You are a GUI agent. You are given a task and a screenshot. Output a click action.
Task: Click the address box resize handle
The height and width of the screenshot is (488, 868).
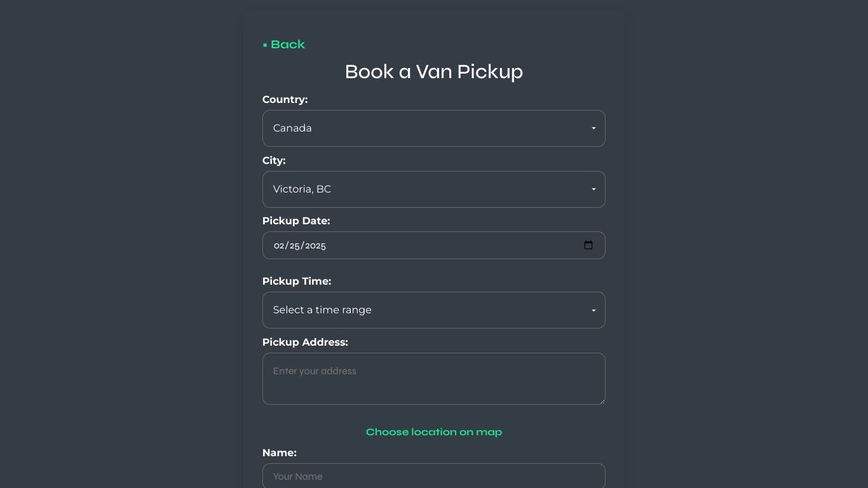coord(601,400)
